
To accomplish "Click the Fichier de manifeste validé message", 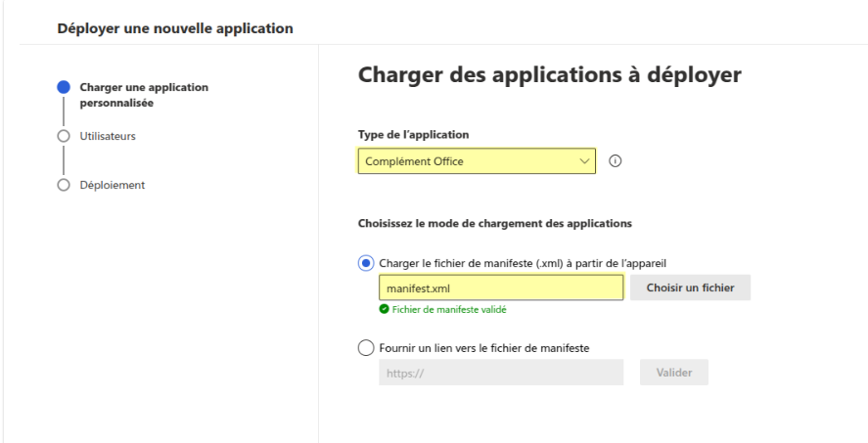I will pos(448,309).
